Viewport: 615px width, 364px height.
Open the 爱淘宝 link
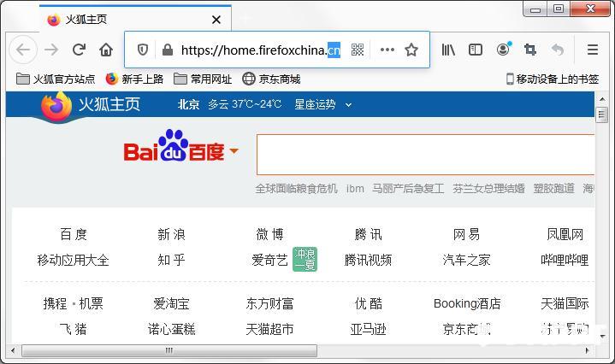[x=171, y=303]
